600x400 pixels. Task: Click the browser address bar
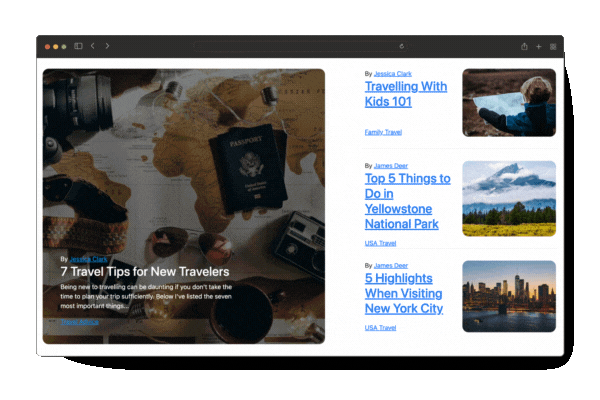pyautogui.click(x=300, y=46)
